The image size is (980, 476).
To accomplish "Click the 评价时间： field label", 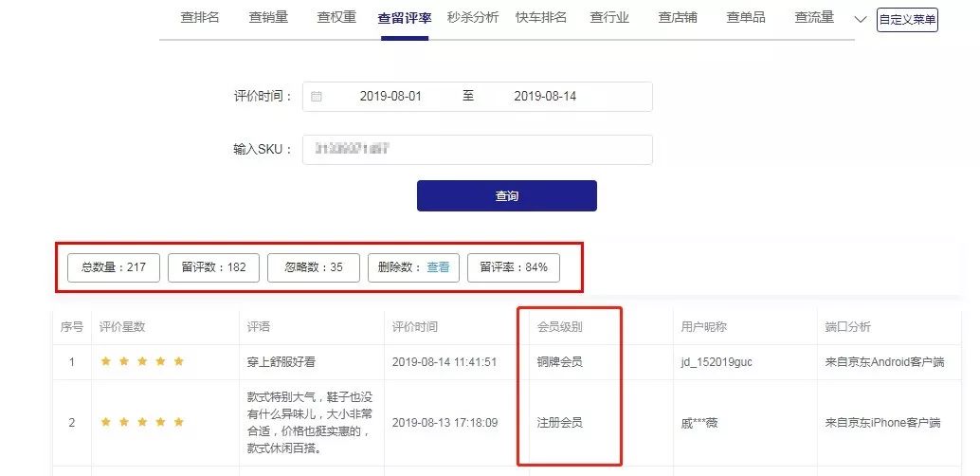I will point(263,97).
